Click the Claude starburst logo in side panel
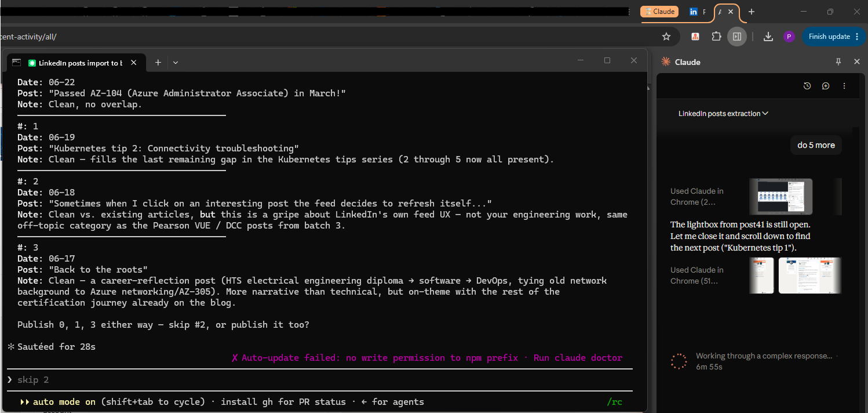This screenshot has width=868, height=413. (x=666, y=61)
